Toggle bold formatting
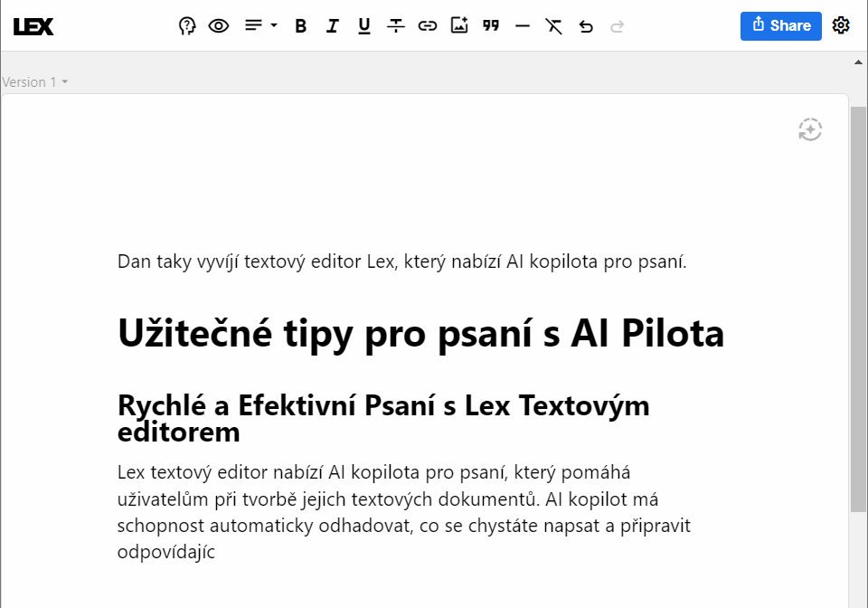The width and height of the screenshot is (868, 608). (x=300, y=25)
